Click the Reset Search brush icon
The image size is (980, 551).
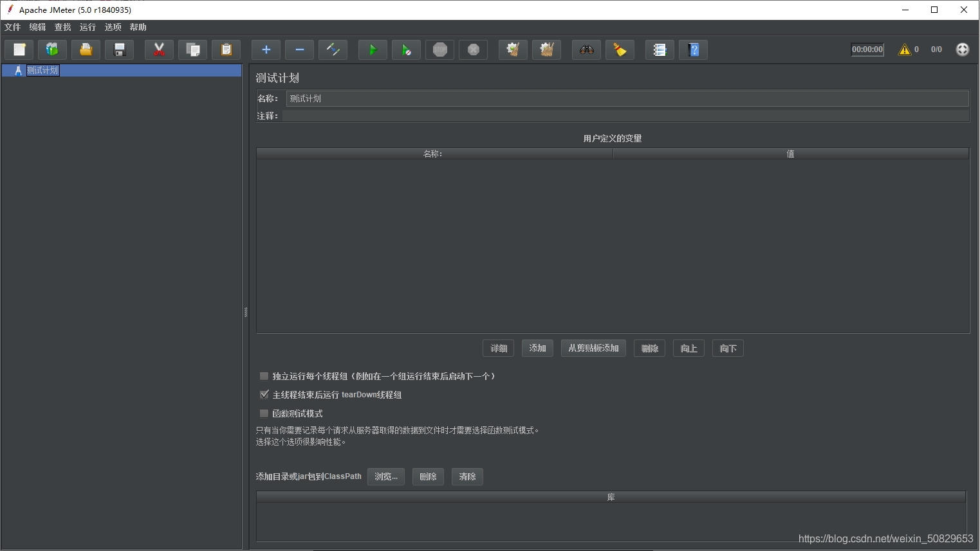(620, 50)
